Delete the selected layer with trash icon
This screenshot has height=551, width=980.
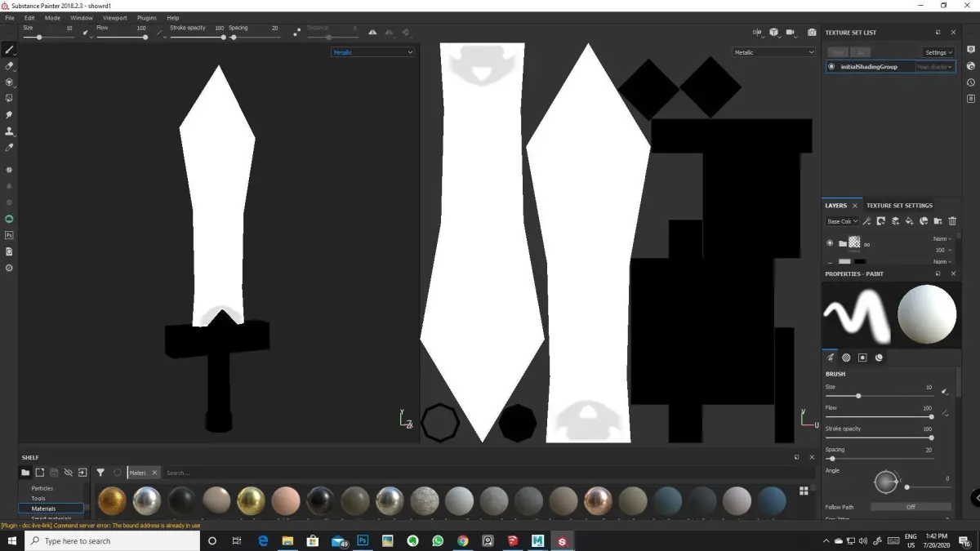(952, 221)
